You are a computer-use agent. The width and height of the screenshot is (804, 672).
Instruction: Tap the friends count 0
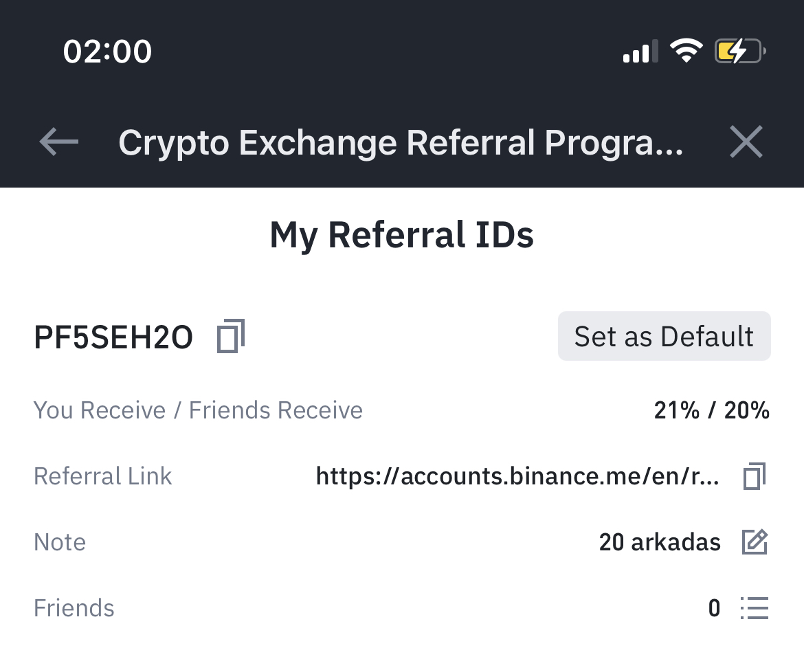(x=714, y=608)
